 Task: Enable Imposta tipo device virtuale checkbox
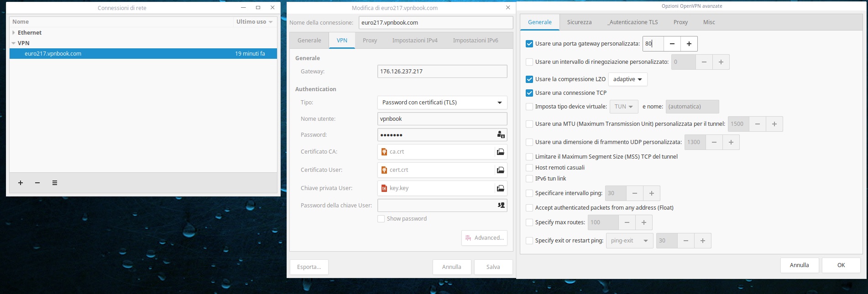(x=529, y=107)
